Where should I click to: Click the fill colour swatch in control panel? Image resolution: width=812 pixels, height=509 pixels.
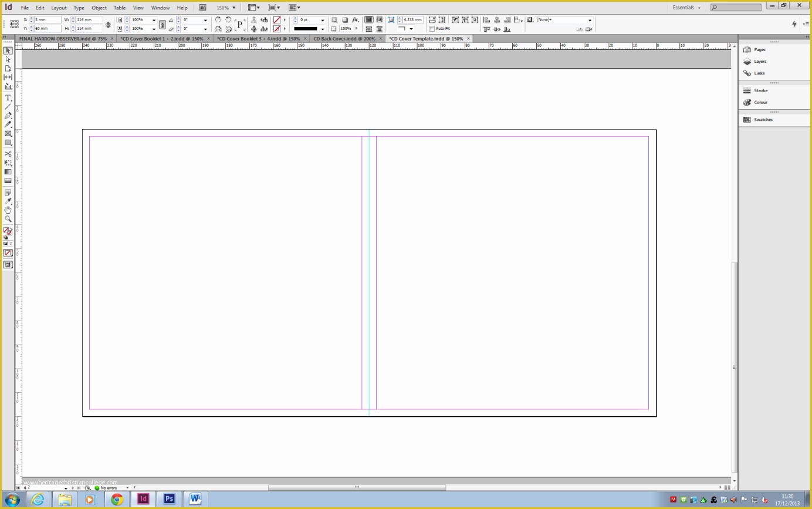tap(277, 20)
